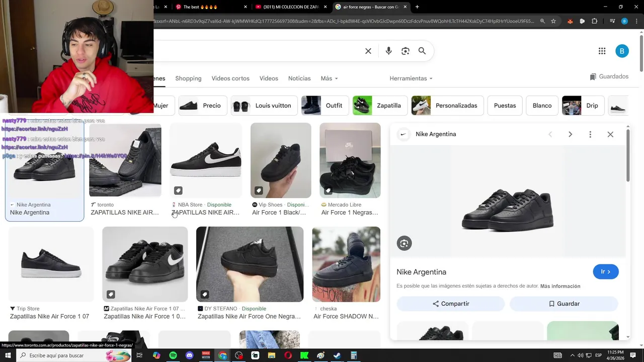Open the Google account avatar B
The image size is (644, 362).
pyautogui.click(x=622, y=51)
